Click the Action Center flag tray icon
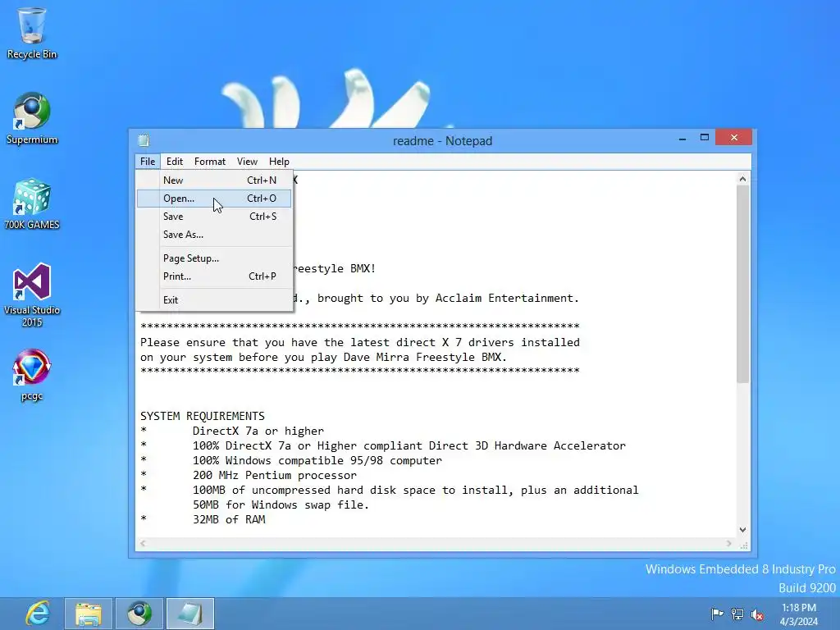 [717, 614]
